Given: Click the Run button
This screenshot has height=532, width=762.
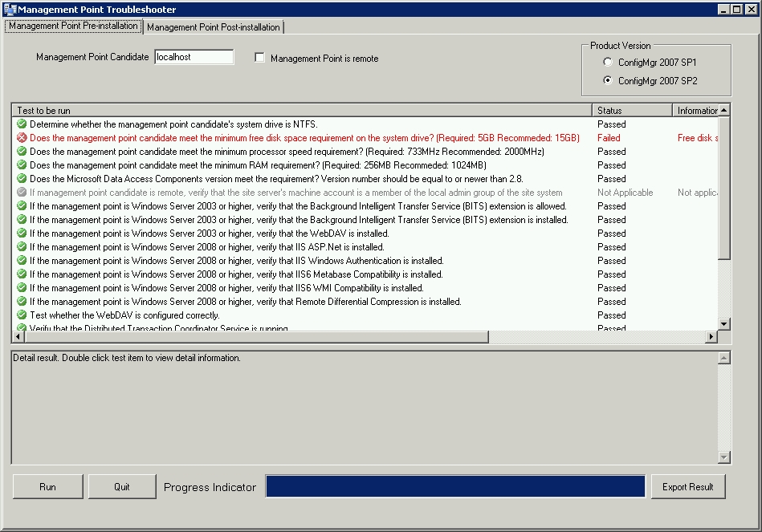Looking at the screenshot, I should click(47, 487).
